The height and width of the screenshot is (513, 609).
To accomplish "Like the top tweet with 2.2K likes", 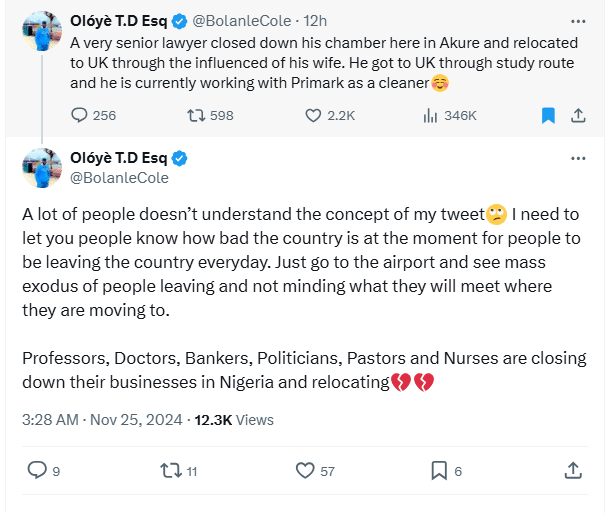I will [x=312, y=116].
